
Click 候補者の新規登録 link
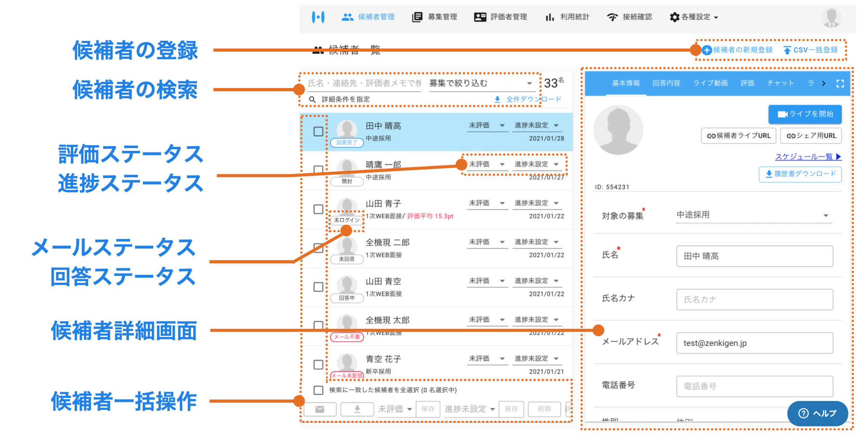738,50
